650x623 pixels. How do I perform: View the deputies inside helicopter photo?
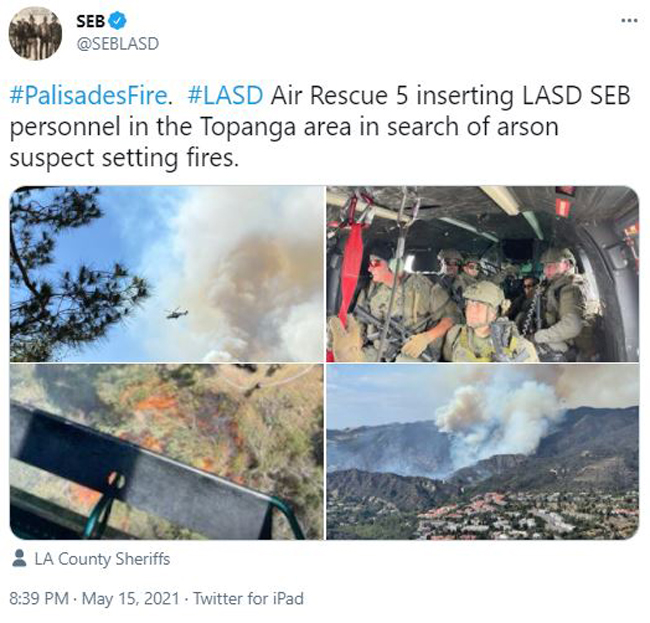click(x=483, y=274)
